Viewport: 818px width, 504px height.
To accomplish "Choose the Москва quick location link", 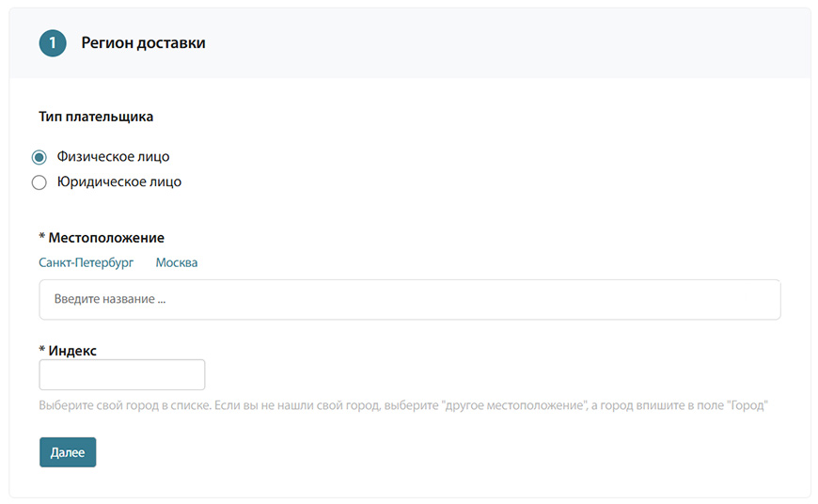I will click(177, 262).
